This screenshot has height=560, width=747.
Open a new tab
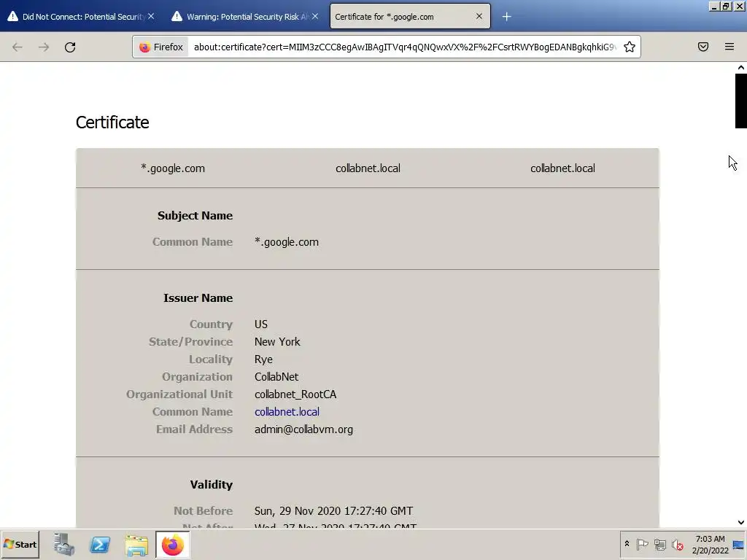[506, 17]
